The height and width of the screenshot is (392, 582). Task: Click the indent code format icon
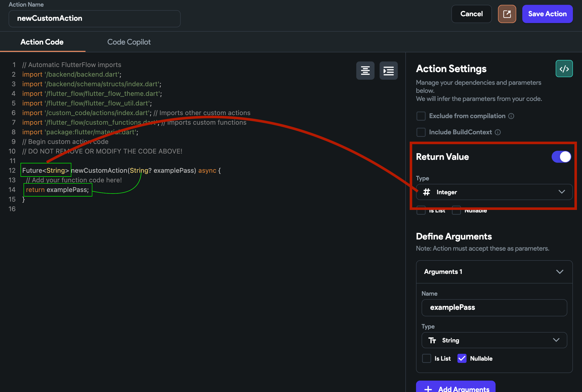click(x=388, y=71)
